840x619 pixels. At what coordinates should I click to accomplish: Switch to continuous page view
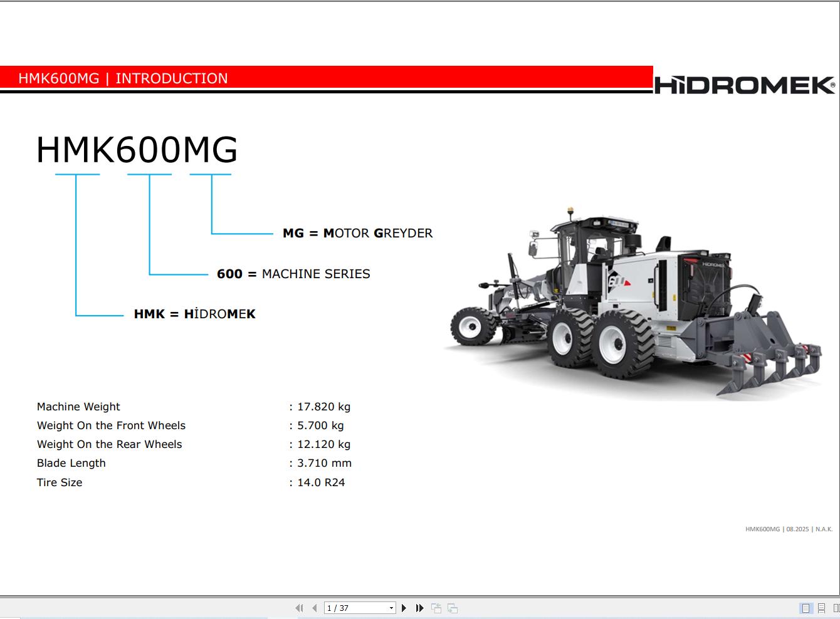tap(821, 608)
